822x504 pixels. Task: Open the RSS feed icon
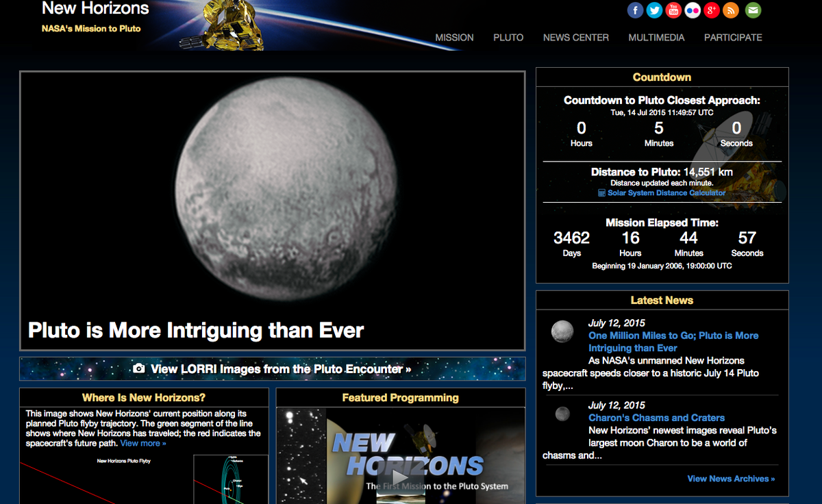coord(731,10)
